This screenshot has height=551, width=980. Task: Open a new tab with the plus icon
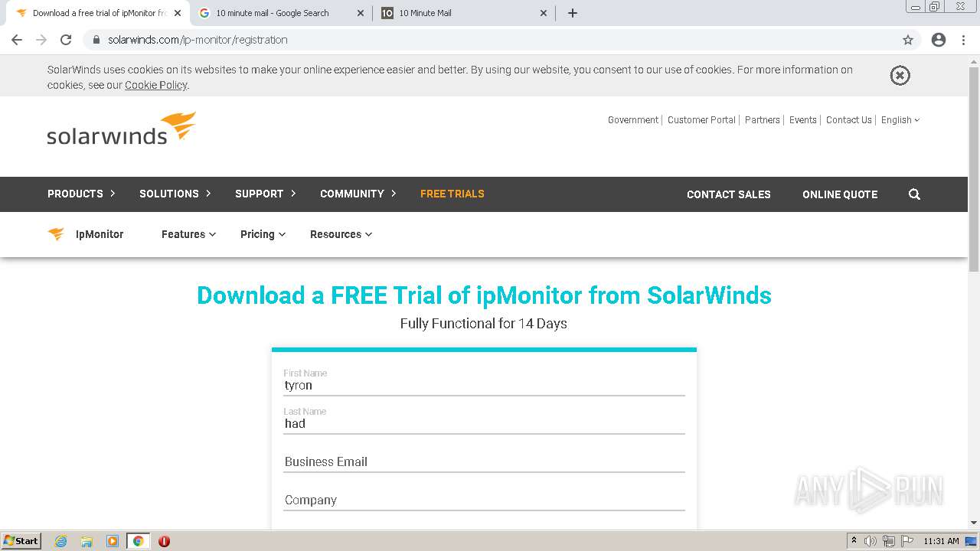573,13
